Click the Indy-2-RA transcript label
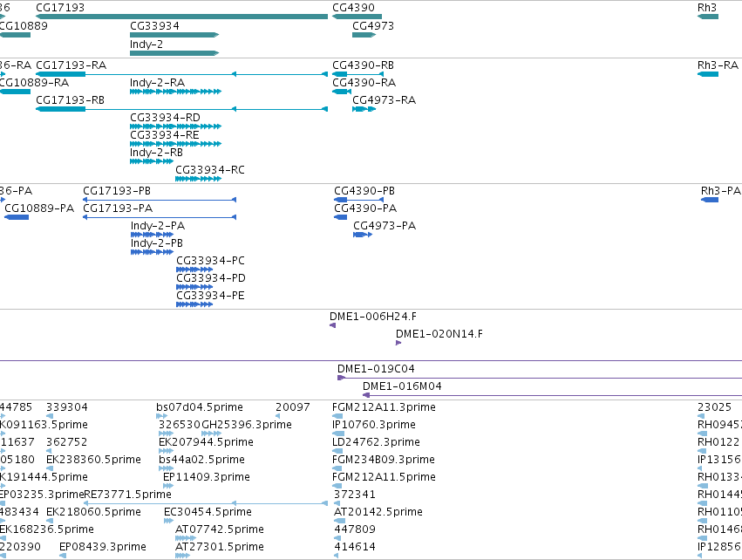Screen dimensions: 742x560 157,82
